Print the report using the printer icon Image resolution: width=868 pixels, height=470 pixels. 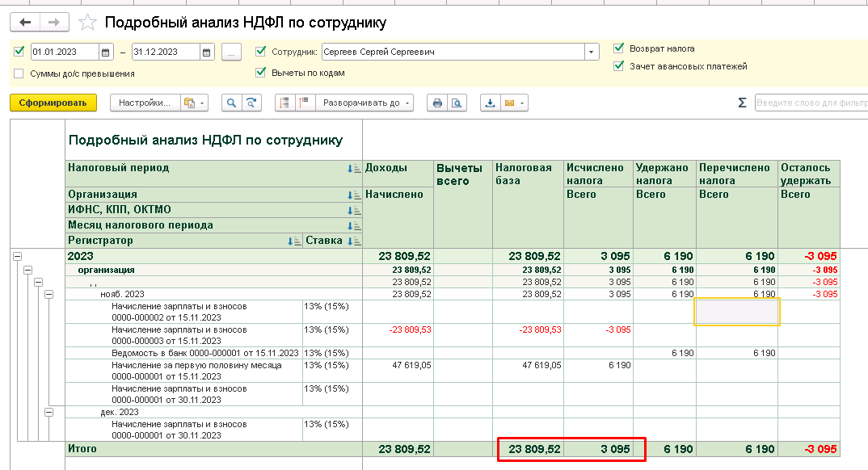pyautogui.click(x=437, y=103)
